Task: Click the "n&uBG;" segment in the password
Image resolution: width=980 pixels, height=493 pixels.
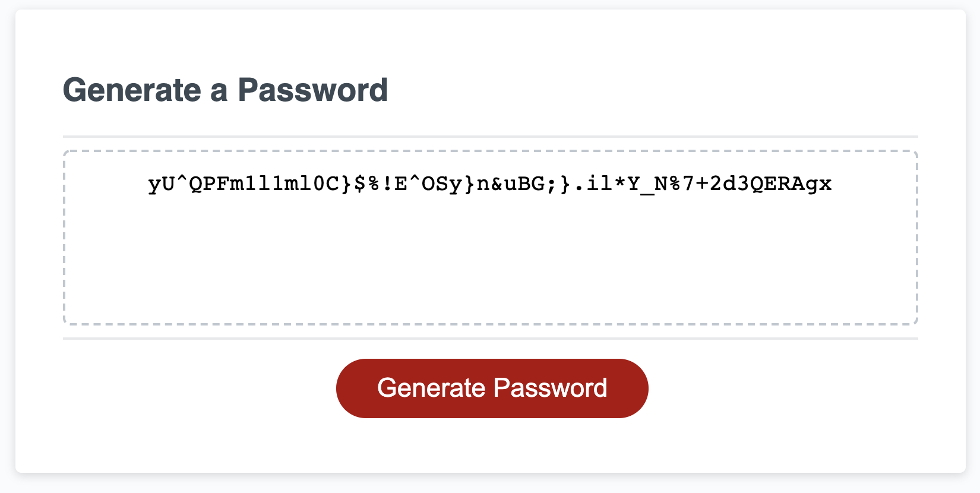Action: click(x=517, y=184)
